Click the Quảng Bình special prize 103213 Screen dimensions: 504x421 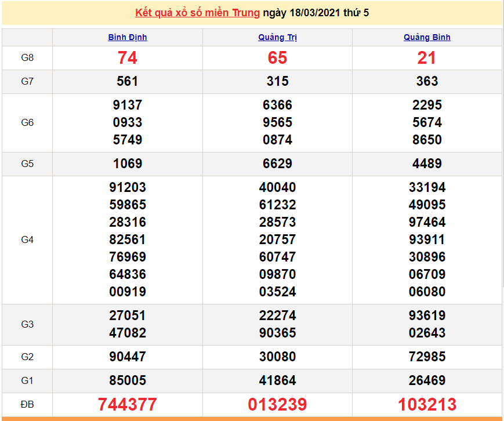click(x=427, y=404)
